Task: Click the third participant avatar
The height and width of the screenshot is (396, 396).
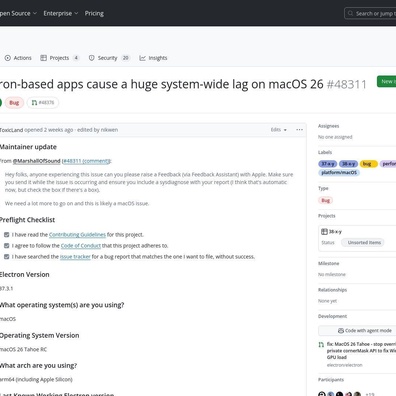Action: click(339, 394)
